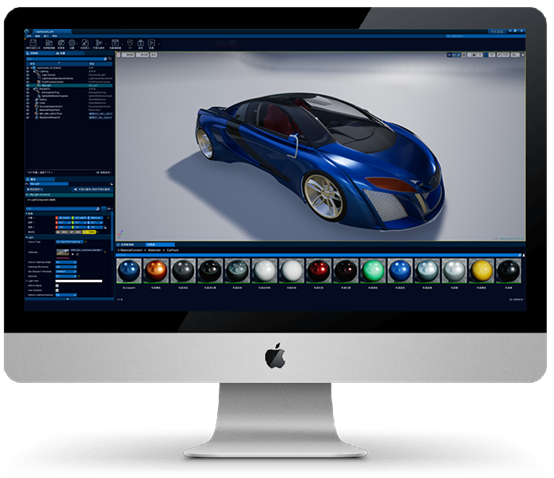The width and height of the screenshot is (554, 478).
Task: Toggle the blue rotation snap button in viewport toolbar
Action: (486, 55)
